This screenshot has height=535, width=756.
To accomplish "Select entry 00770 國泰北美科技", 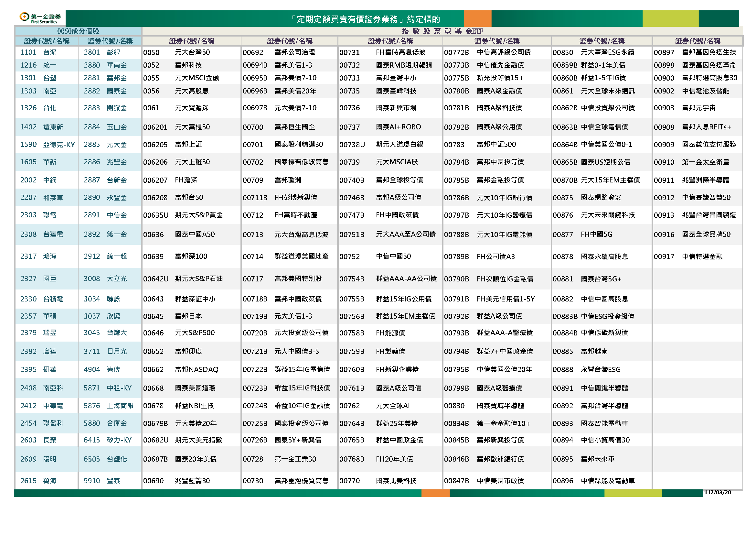I will [x=378, y=481].
